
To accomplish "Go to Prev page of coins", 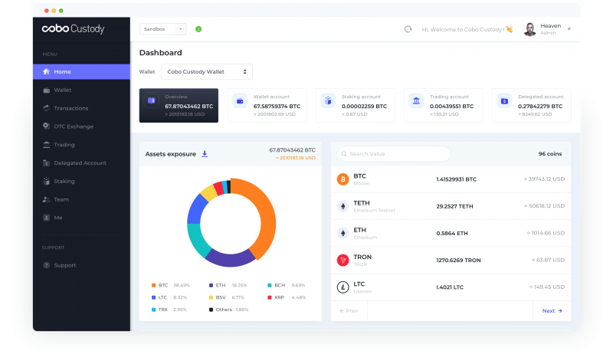I will [349, 311].
